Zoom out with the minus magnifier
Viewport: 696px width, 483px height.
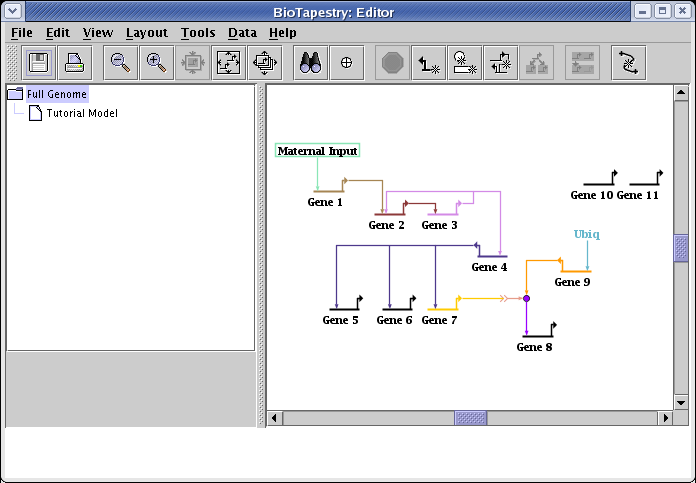click(x=120, y=62)
